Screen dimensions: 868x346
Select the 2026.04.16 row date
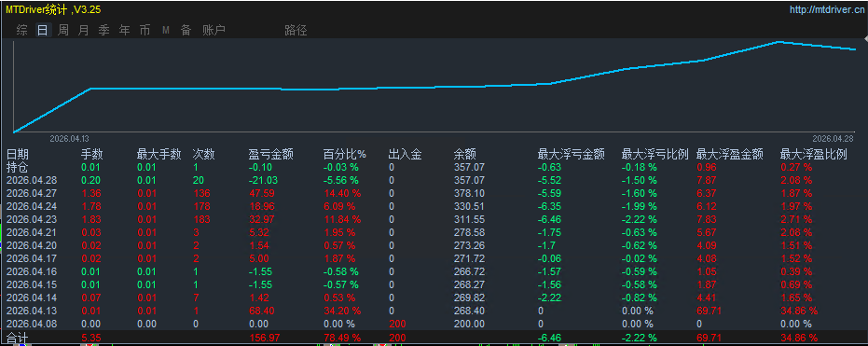[x=32, y=271]
